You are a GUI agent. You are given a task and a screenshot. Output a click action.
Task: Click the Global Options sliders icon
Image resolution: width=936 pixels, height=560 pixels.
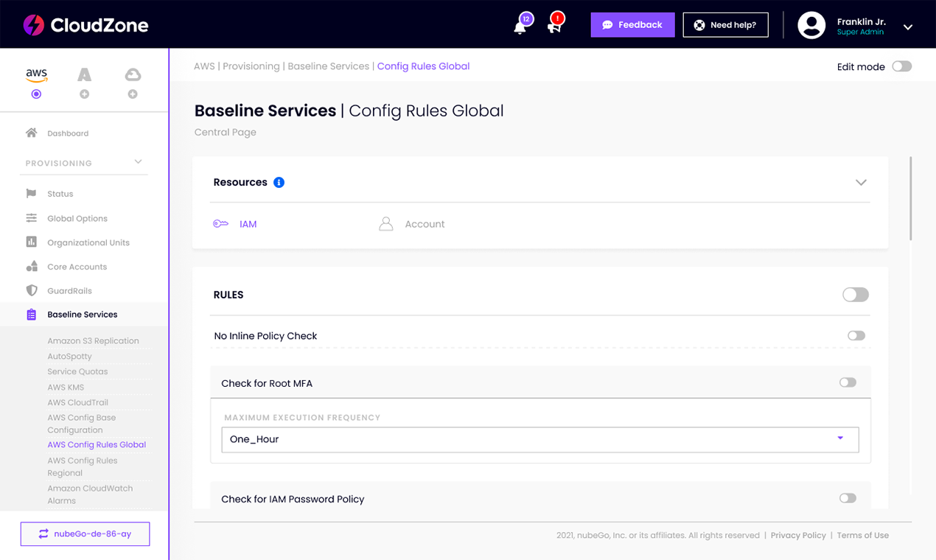click(31, 218)
